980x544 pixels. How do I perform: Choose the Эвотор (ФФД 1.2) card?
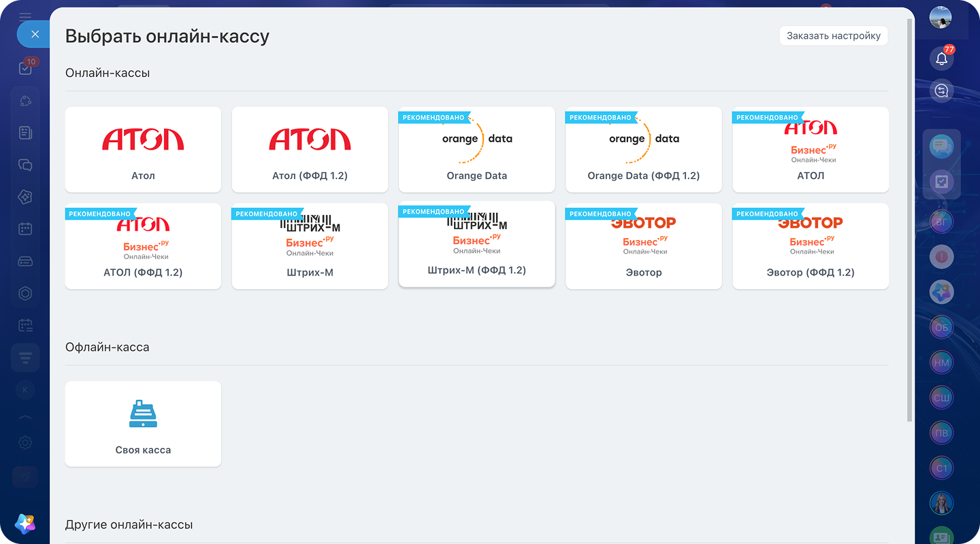(811, 246)
